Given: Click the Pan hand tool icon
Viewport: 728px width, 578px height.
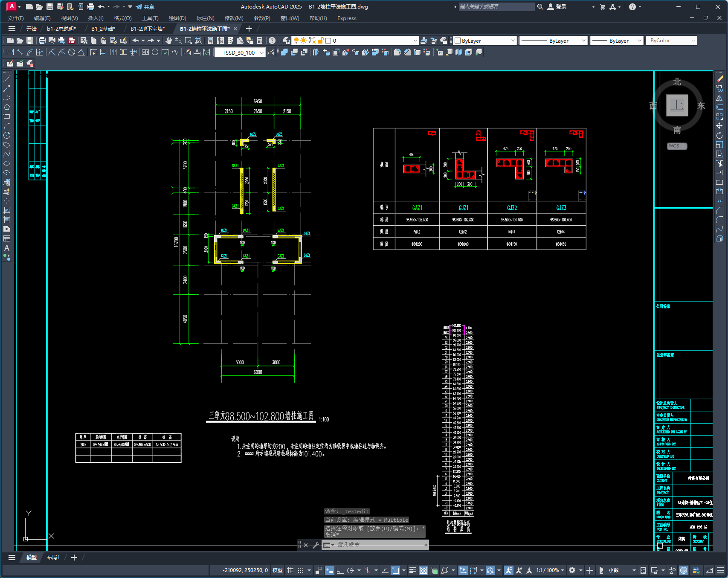Looking at the screenshot, I should (169, 41).
